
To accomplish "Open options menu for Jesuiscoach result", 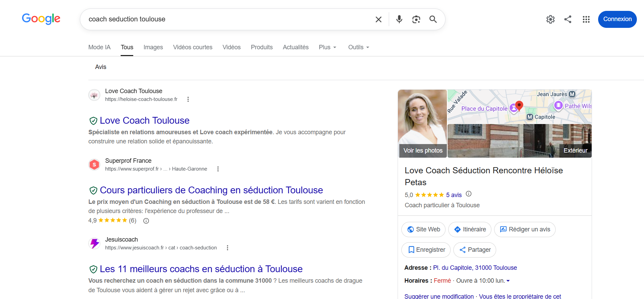I will 227,248.
